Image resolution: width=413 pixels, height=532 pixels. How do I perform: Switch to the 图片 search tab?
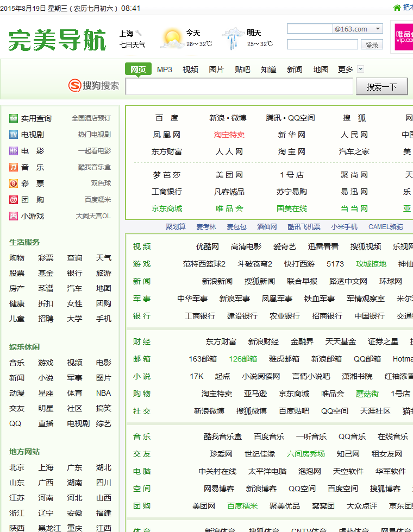coord(217,69)
